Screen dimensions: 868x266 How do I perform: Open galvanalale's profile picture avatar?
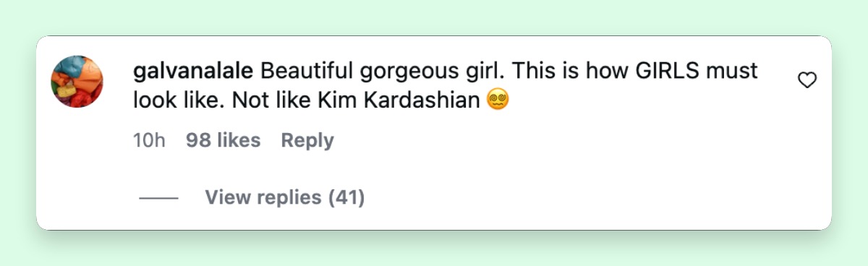click(77, 82)
